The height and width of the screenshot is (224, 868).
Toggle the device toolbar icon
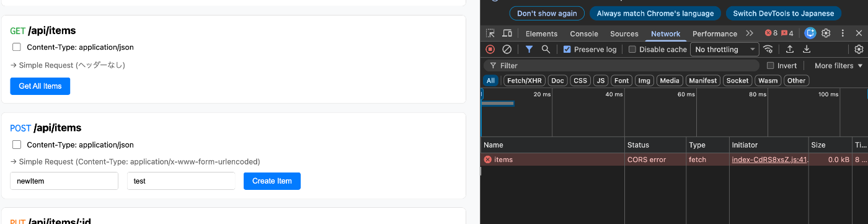507,34
